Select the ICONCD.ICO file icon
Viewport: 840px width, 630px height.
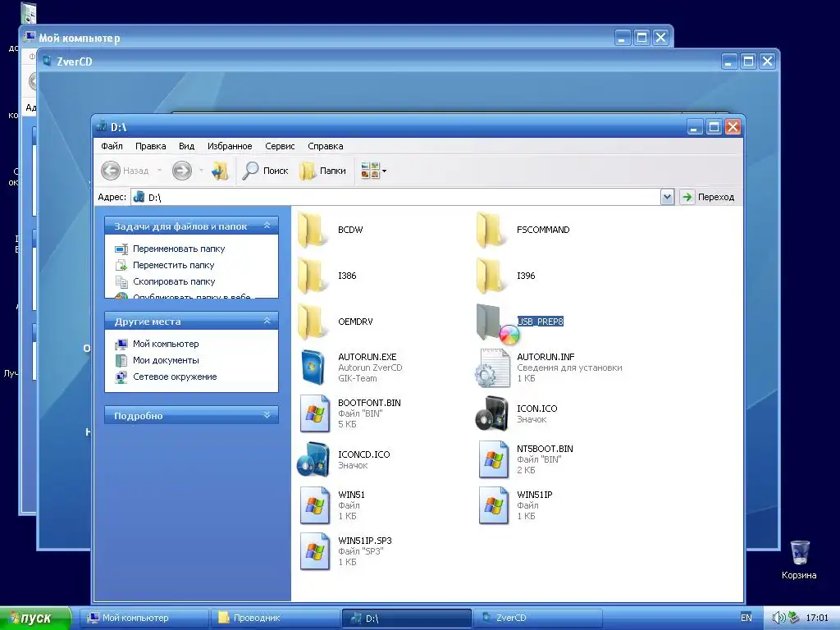point(313,459)
